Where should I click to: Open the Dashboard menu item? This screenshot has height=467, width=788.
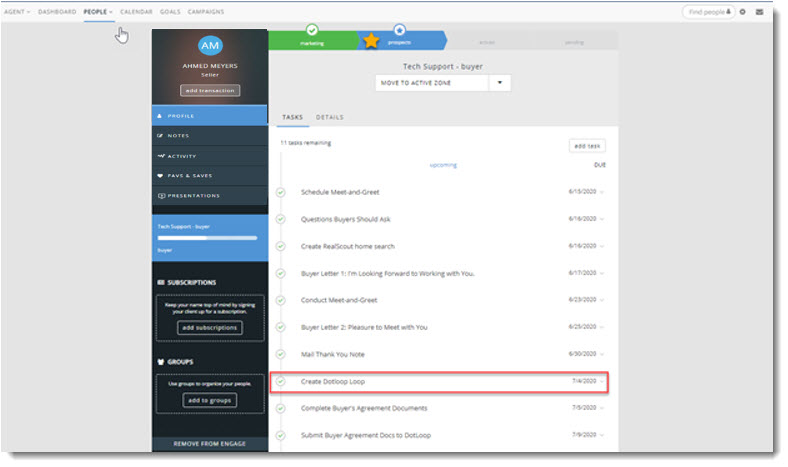pyautogui.click(x=57, y=12)
